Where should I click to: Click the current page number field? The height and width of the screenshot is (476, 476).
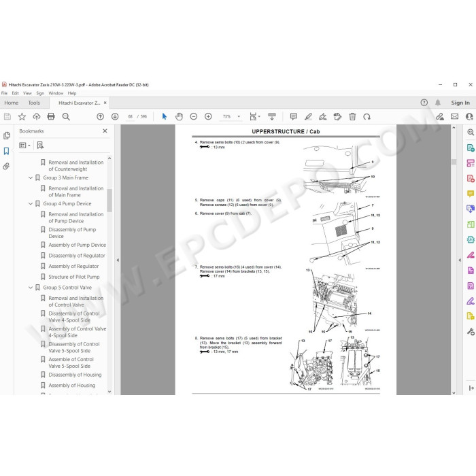(x=131, y=116)
